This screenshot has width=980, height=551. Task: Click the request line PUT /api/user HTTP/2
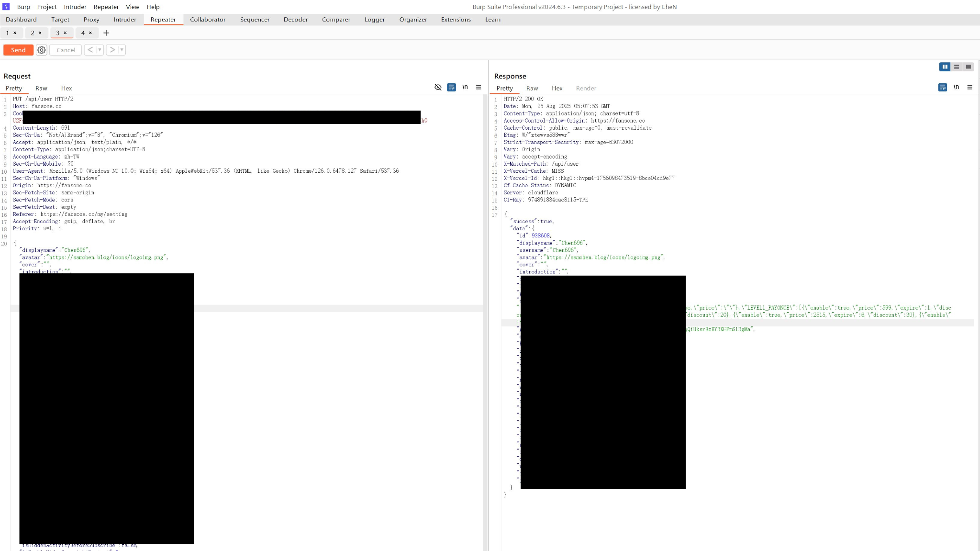[43, 99]
